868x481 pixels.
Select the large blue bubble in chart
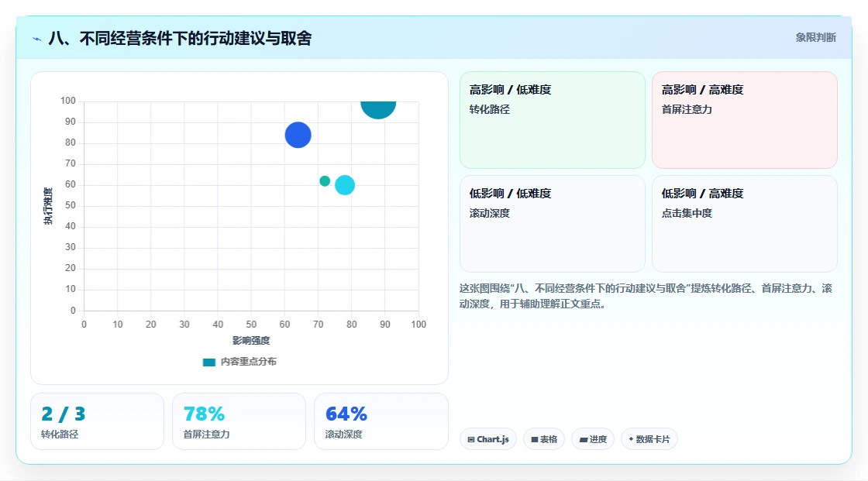[298, 135]
